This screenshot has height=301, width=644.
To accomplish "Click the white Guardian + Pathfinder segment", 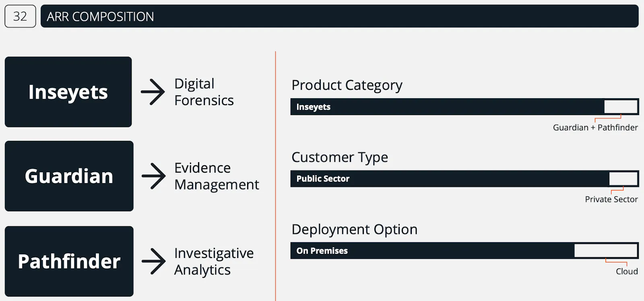I will pos(621,107).
